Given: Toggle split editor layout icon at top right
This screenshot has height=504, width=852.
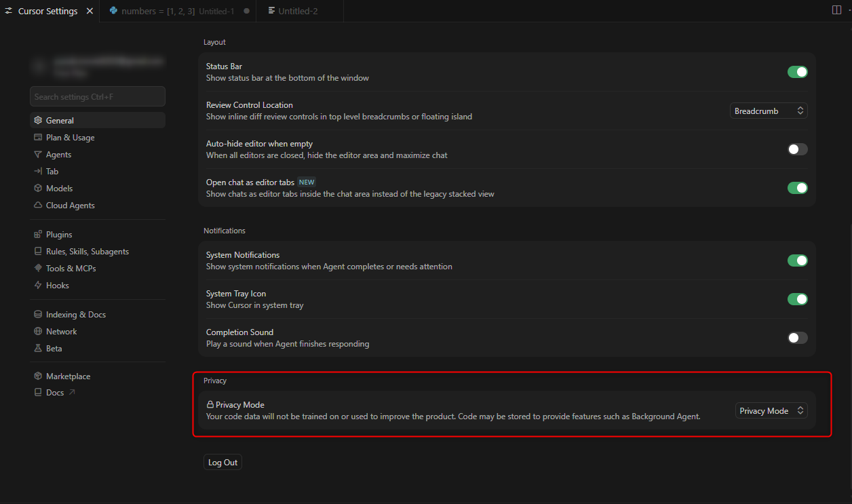Looking at the screenshot, I should click(836, 10).
